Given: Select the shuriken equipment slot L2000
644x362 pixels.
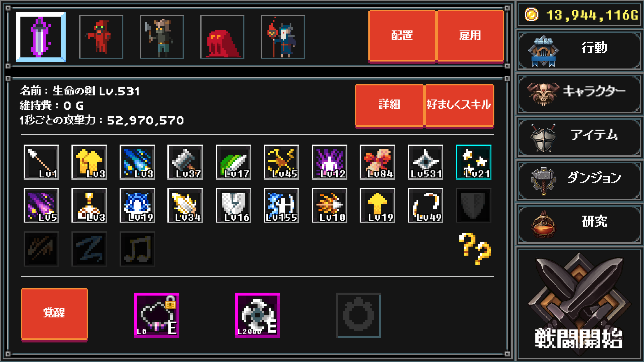Looking at the screenshot, I should click(258, 315).
